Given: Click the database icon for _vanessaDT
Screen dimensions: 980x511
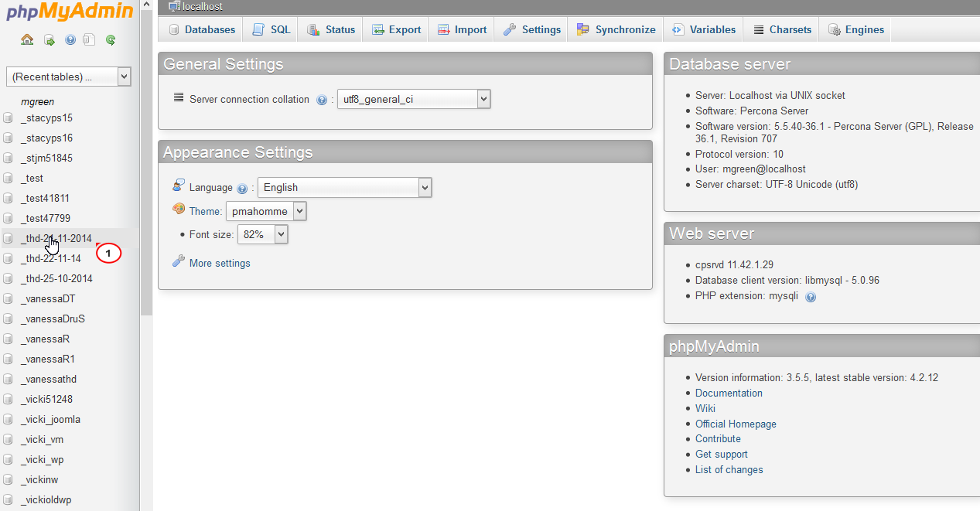Looking at the screenshot, I should 8,299.
